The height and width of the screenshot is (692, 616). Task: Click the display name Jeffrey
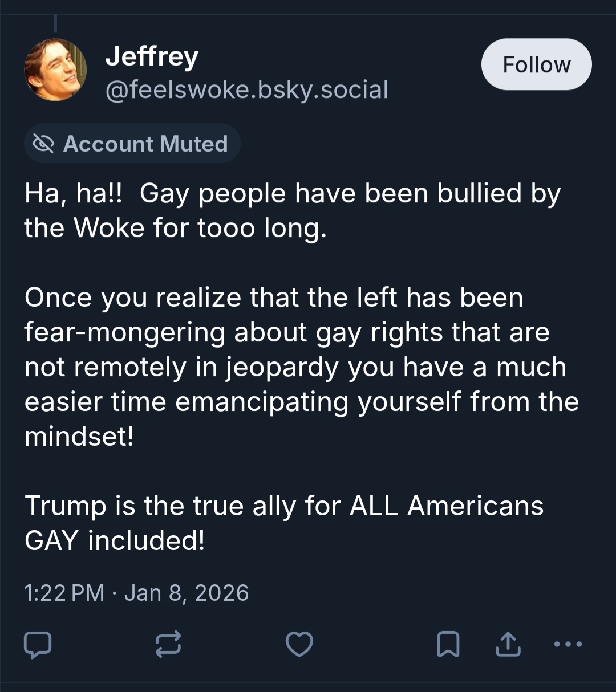[152, 56]
